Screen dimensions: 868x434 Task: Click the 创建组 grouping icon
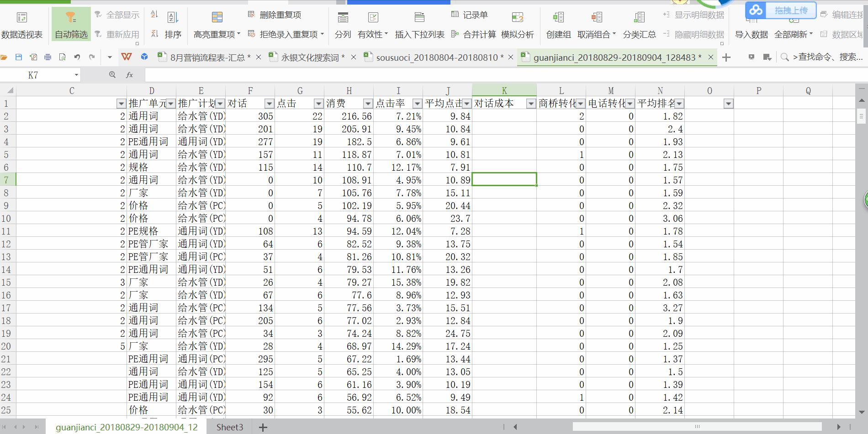[x=558, y=24]
